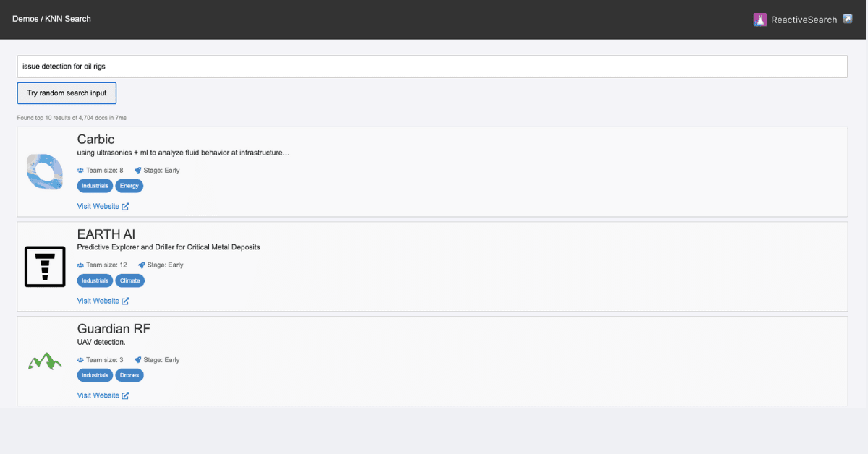Image resolution: width=868 pixels, height=454 pixels.
Task: Click the ReactiveSearch flask logo
Action: point(759,20)
